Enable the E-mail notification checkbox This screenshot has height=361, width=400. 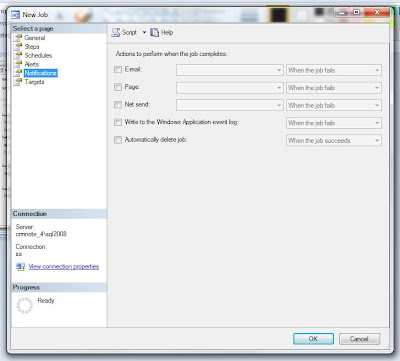[x=118, y=70]
